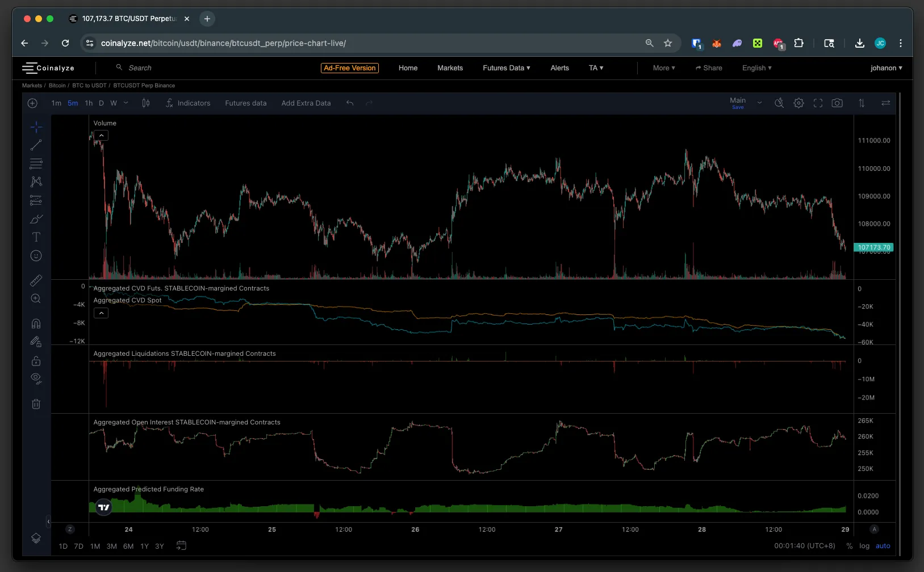Go to the Markets menu item
The image size is (924, 572).
449,68
